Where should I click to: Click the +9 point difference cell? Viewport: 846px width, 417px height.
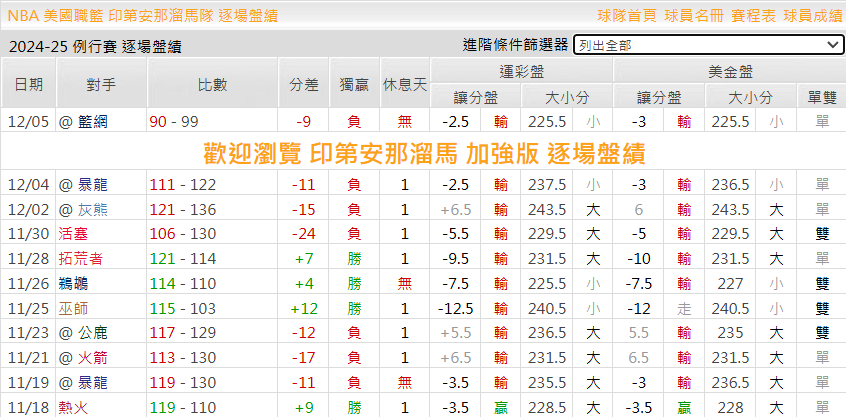(304, 407)
